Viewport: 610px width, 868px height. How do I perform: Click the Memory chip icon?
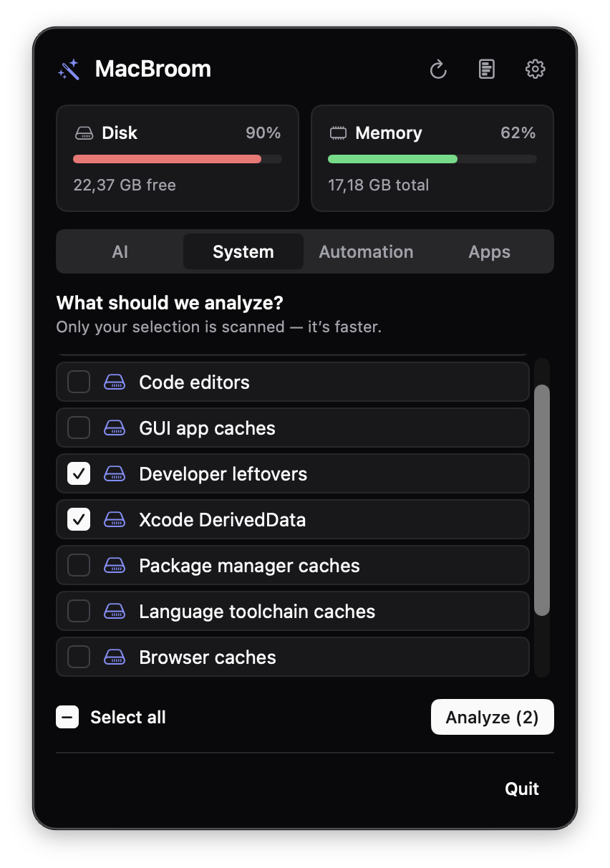click(x=338, y=133)
